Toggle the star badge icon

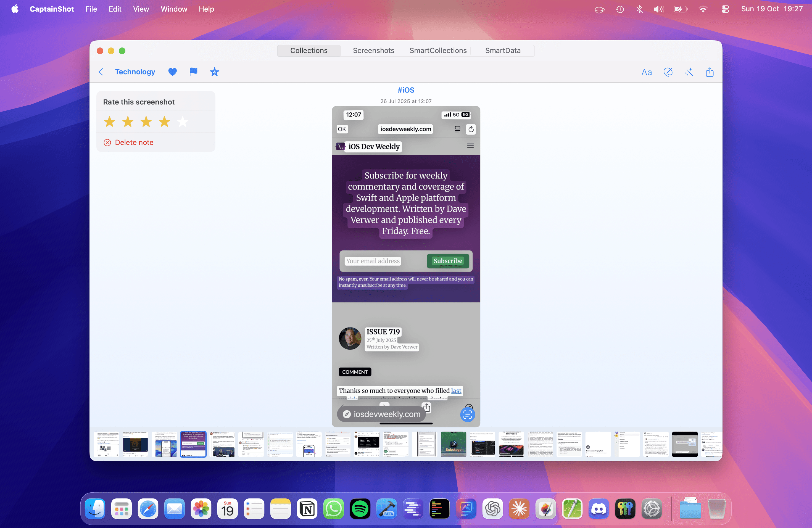pyautogui.click(x=214, y=72)
